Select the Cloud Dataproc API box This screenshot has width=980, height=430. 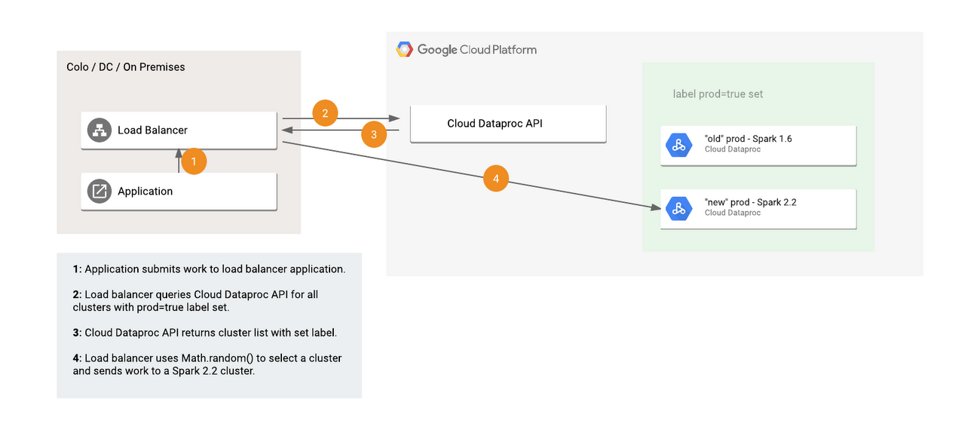(508, 123)
